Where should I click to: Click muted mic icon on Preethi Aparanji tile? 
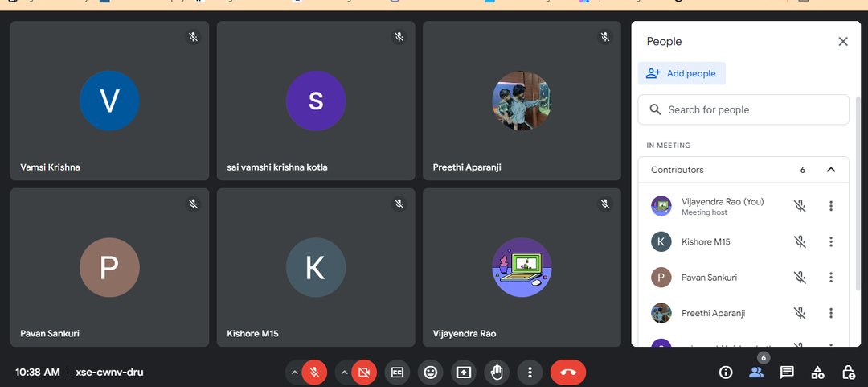click(605, 37)
